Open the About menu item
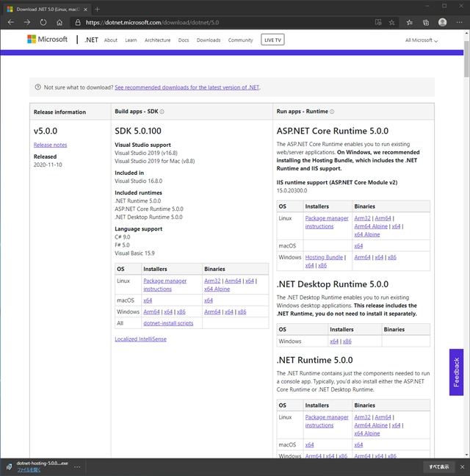Viewport: 470px width, 476px height. pos(110,40)
